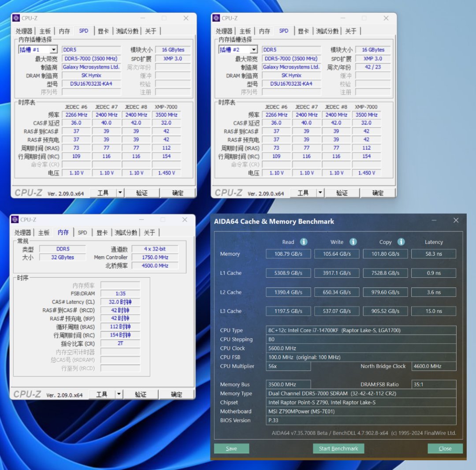Select 关于 tab in slot #2 window
The width and height of the screenshot is (476, 470).
click(x=351, y=31)
